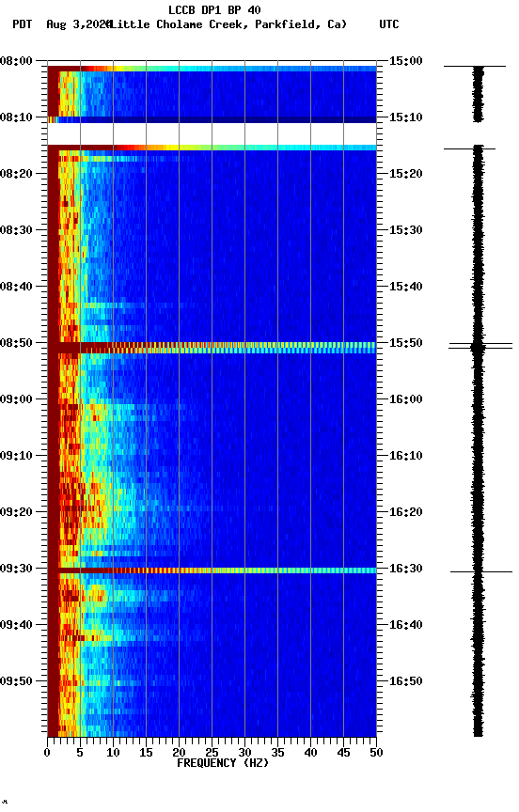The height and width of the screenshot is (812, 519).
Task: Click the '16:20' UTC time label
Action: coord(406,512)
